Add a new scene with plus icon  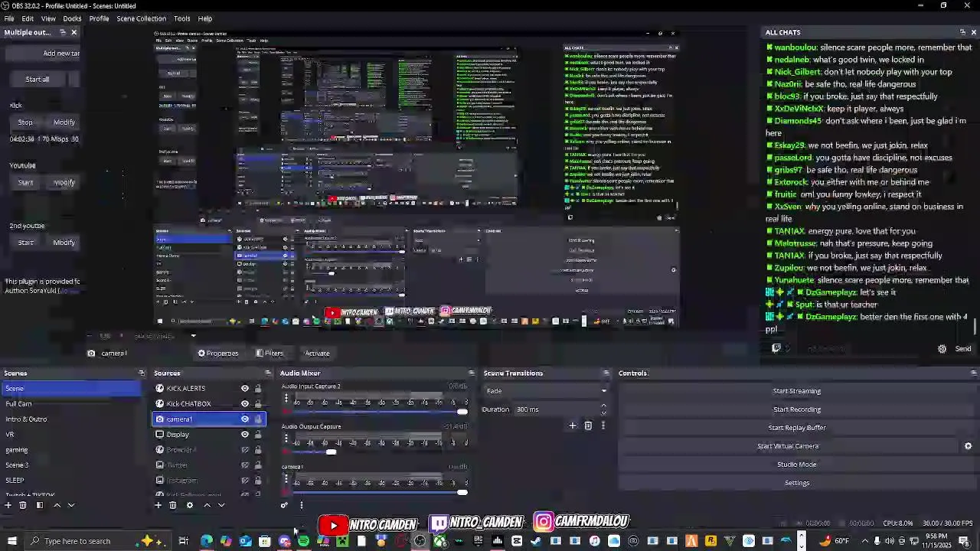tap(8, 505)
